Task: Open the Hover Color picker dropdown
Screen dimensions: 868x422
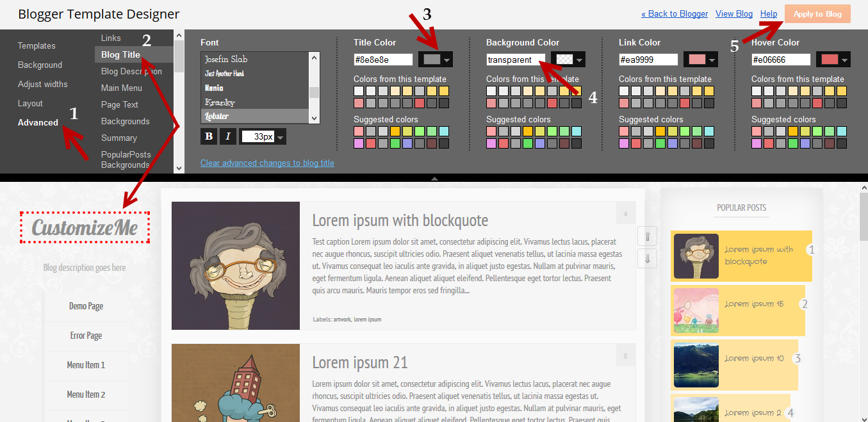Action: pyautogui.click(x=833, y=60)
